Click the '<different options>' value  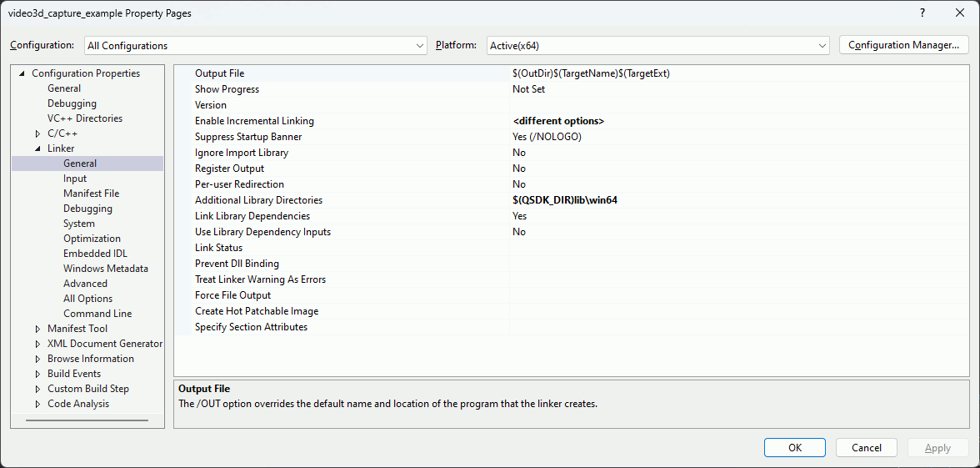tap(558, 121)
